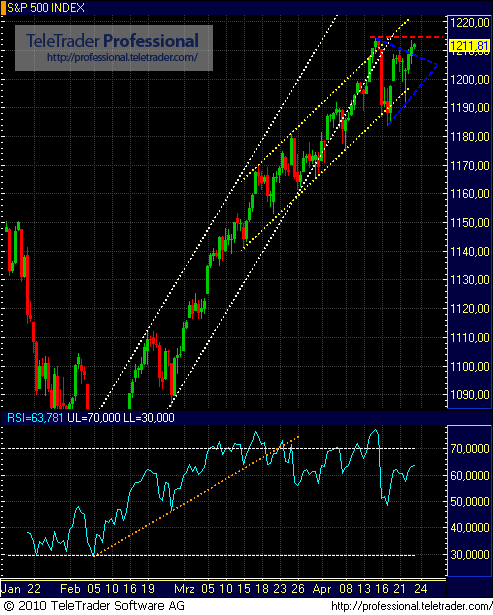Select the red dashed resistance line
493x615 pixels.
pos(406,37)
